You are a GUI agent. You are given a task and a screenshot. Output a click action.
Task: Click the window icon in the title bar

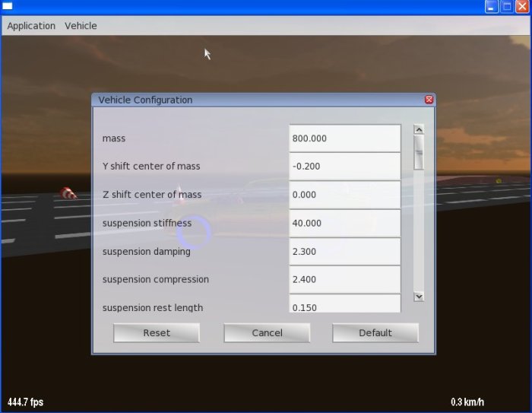(x=8, y=6)
